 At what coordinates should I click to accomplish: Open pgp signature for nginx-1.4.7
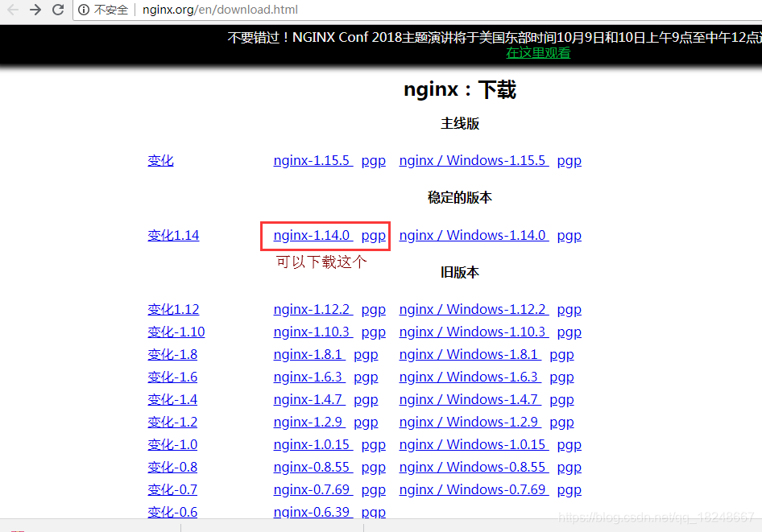click(366, 401)
